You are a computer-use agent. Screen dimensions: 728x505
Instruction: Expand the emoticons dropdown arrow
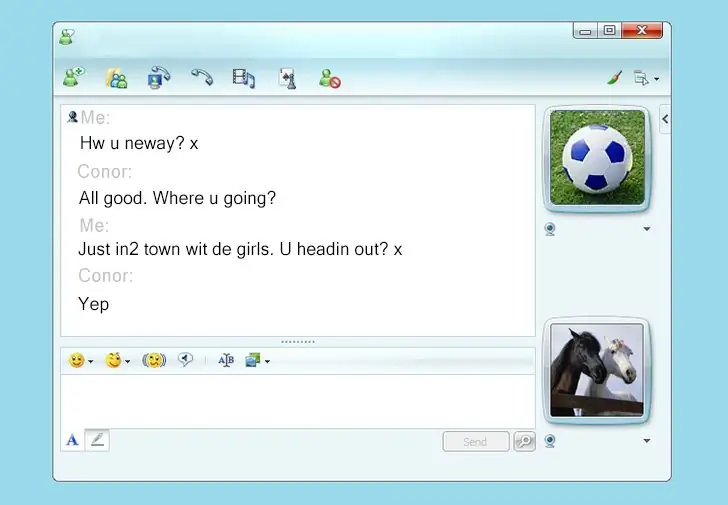pyautogui.click(x=91, y=361)
